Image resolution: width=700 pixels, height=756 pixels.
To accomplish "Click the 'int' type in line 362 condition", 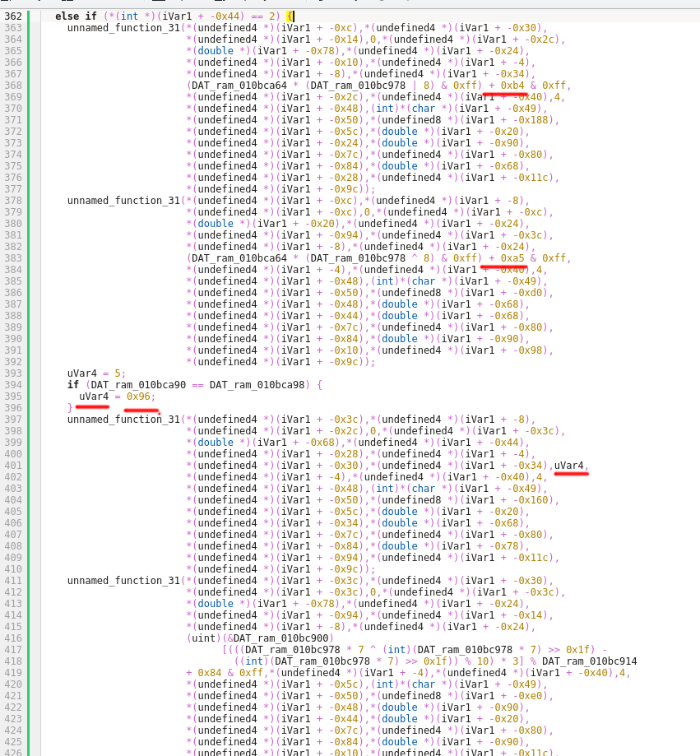I will point(129,16).
